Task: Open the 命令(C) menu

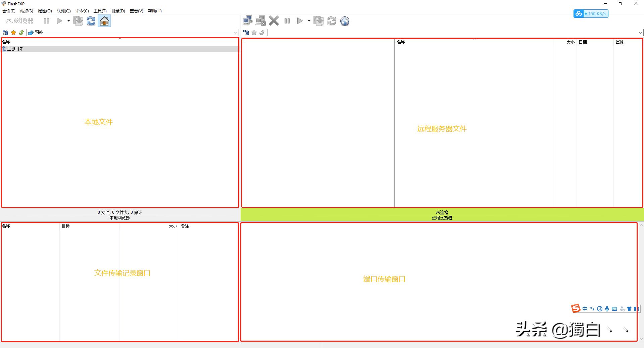Action: [82, 11]
